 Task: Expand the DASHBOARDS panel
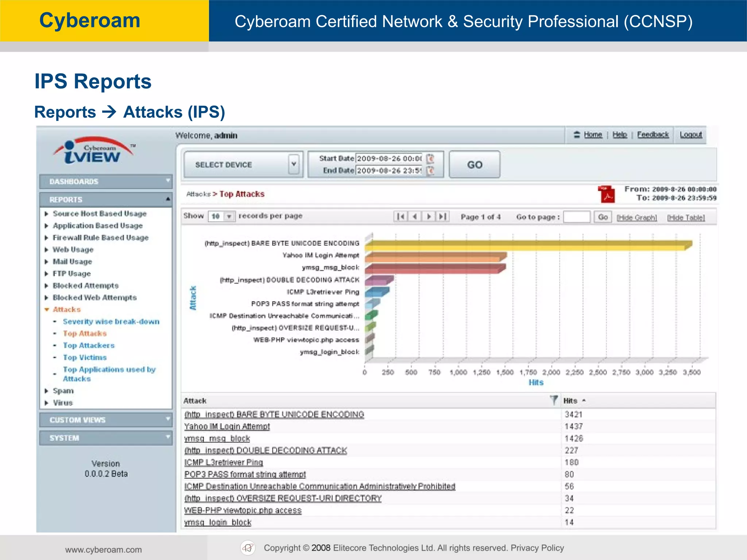106,182
